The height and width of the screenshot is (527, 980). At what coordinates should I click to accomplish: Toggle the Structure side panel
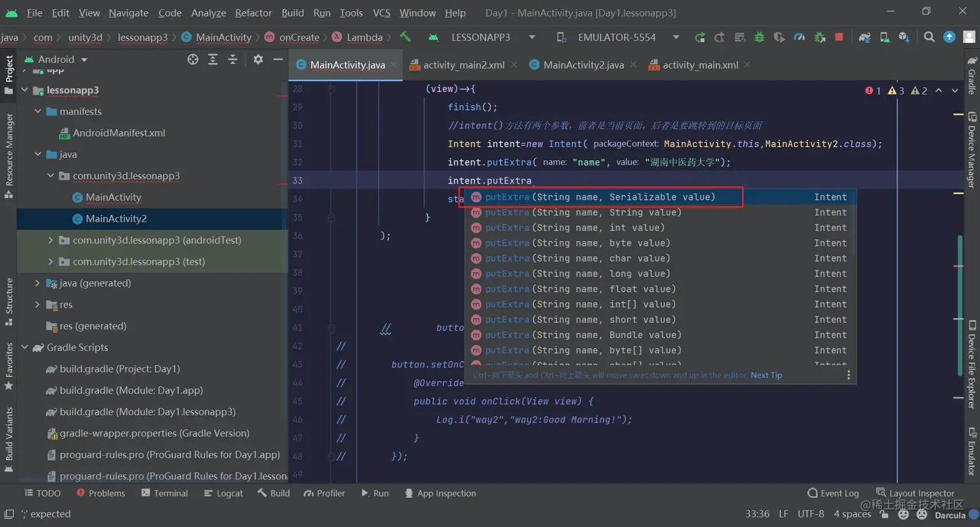tap(9, 302)
